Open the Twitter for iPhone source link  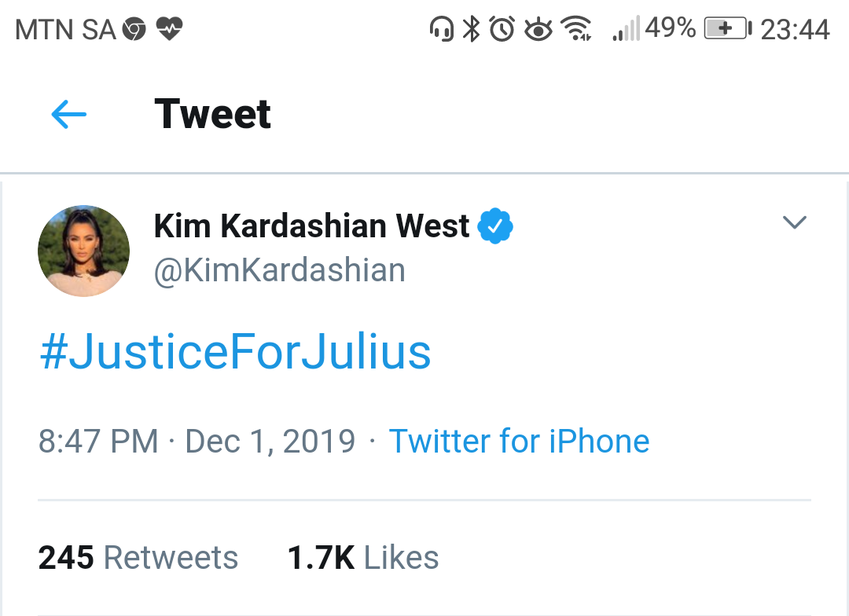(519, 442)
